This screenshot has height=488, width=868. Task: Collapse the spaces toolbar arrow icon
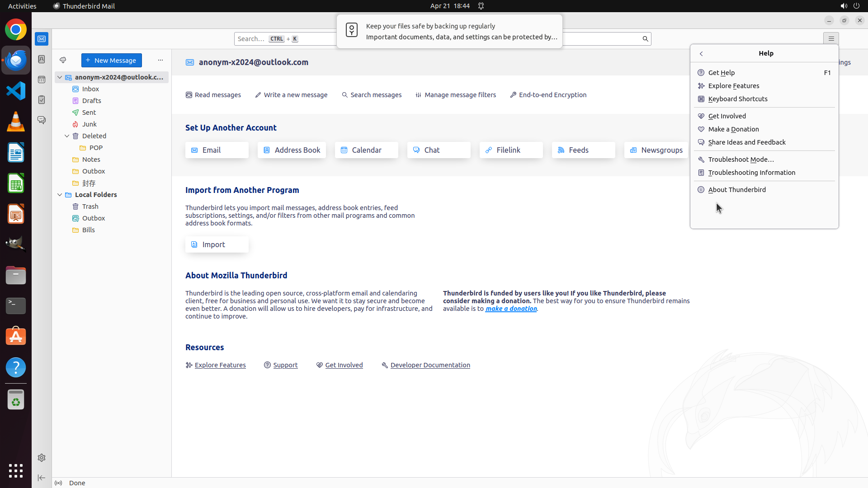pos(42,478)
